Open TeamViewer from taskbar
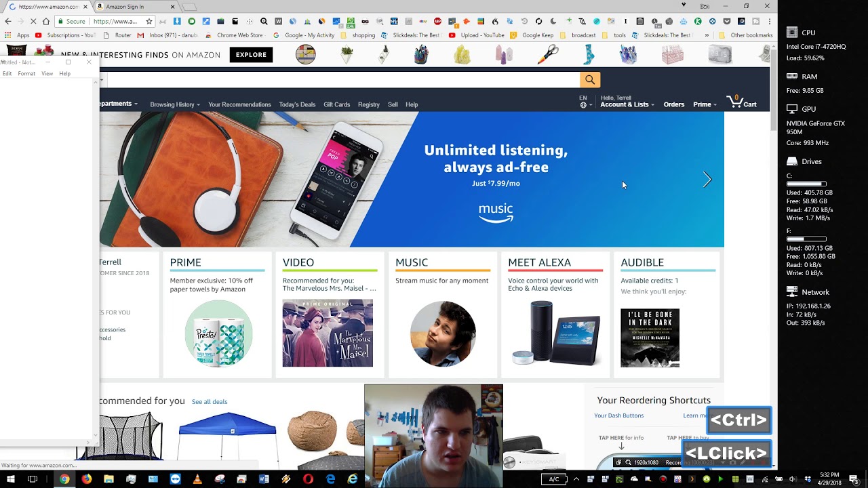 click(x=175, y=479)
